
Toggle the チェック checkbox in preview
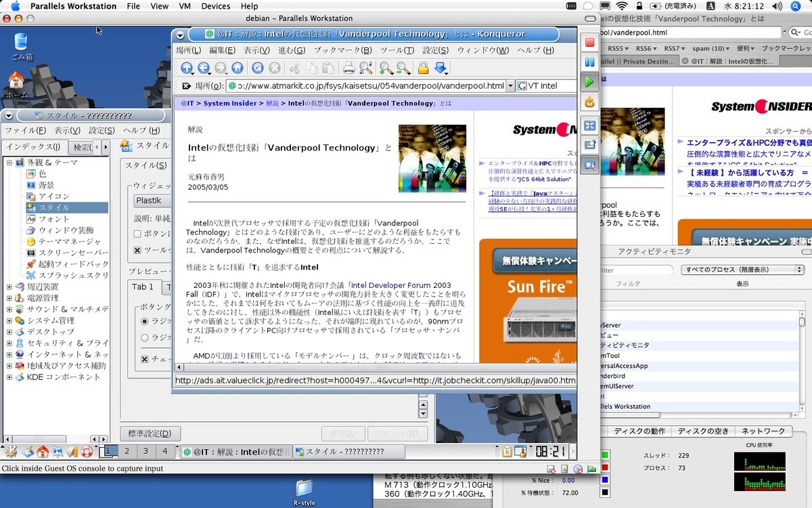point(145,359)
